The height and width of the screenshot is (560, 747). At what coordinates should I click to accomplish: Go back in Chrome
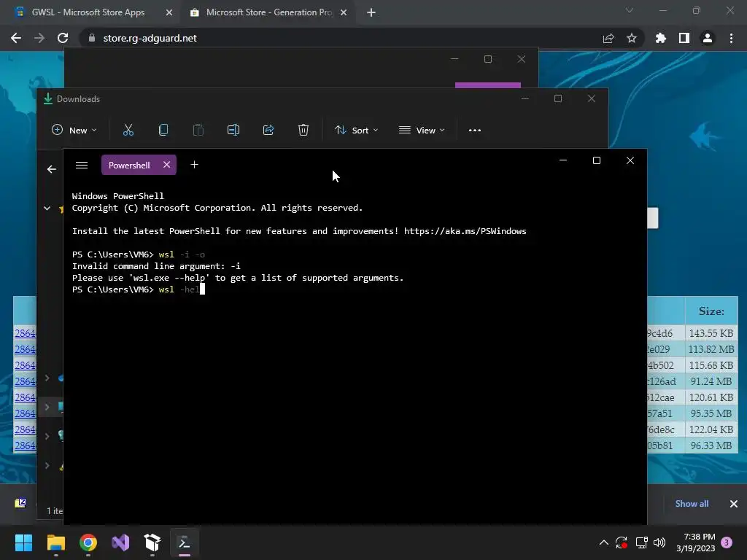coord(16,38)
